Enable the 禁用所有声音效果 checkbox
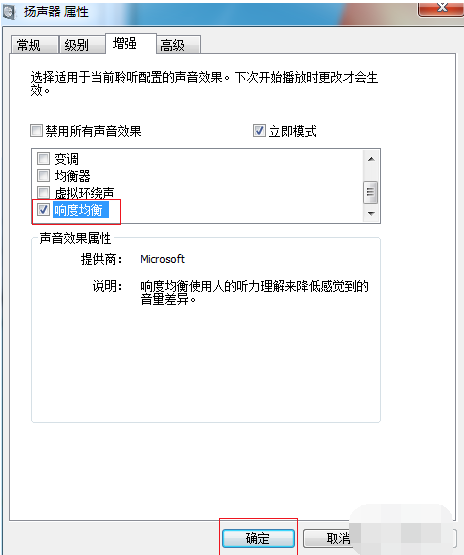This screenshot has height=555, width=464. click(36, 131)
